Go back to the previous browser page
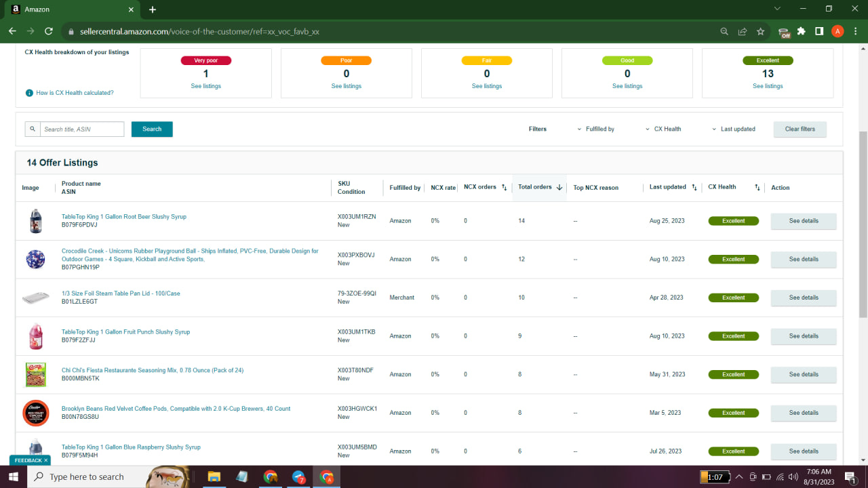This screenshot has width=868, height=488. tap(12, 31)
